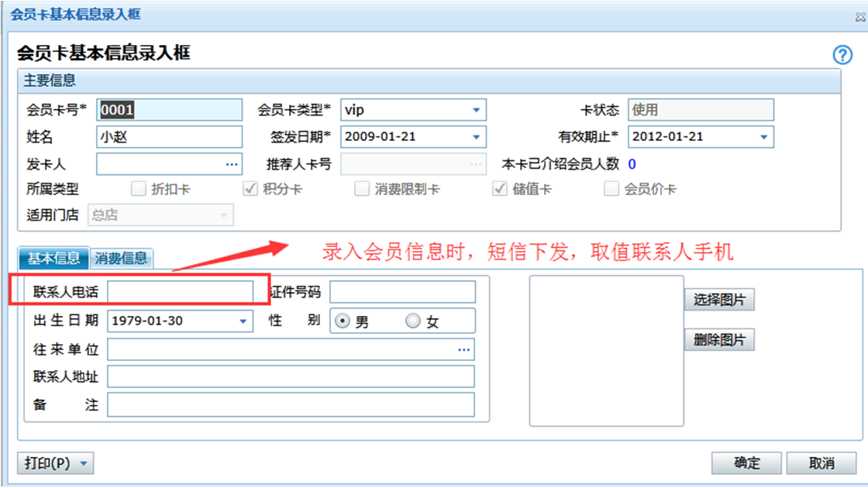Open the 会员卡类型 vip dropdown
This screenshot has height=488, width=868.
tap(476, 110)
